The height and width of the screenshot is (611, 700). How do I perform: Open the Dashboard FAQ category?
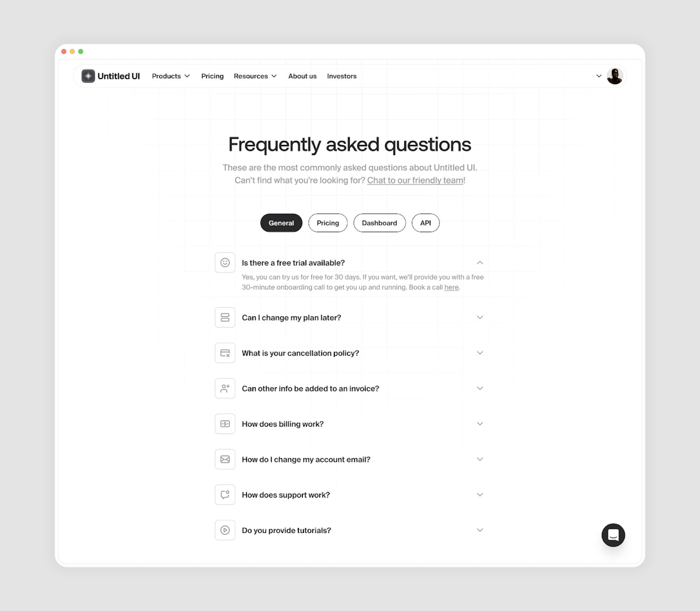(x=379, y=223)
